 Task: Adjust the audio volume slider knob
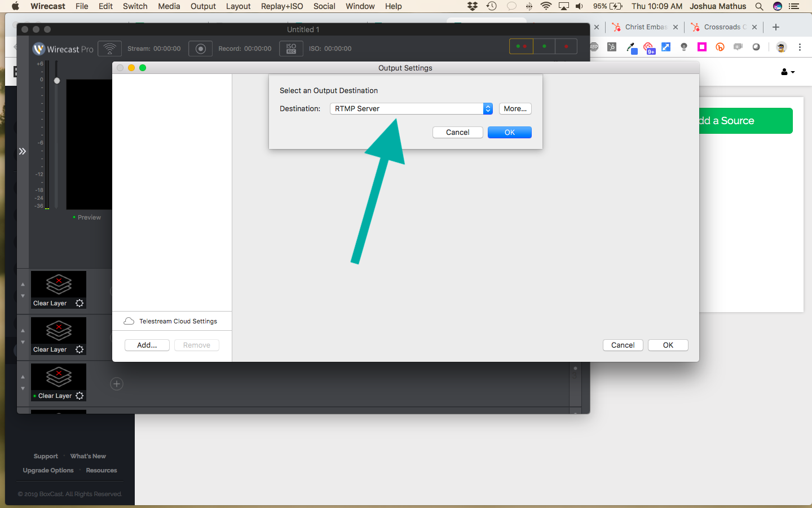click(57, 81)
